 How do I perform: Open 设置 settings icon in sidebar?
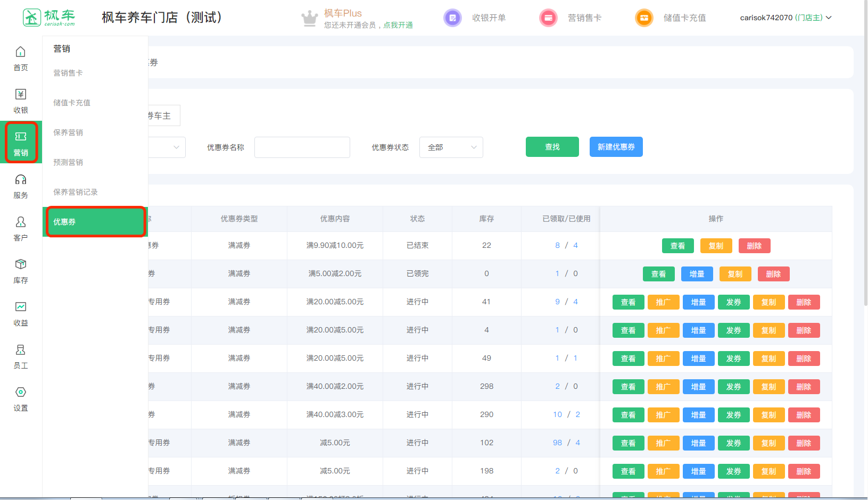(x=21, y=393)
